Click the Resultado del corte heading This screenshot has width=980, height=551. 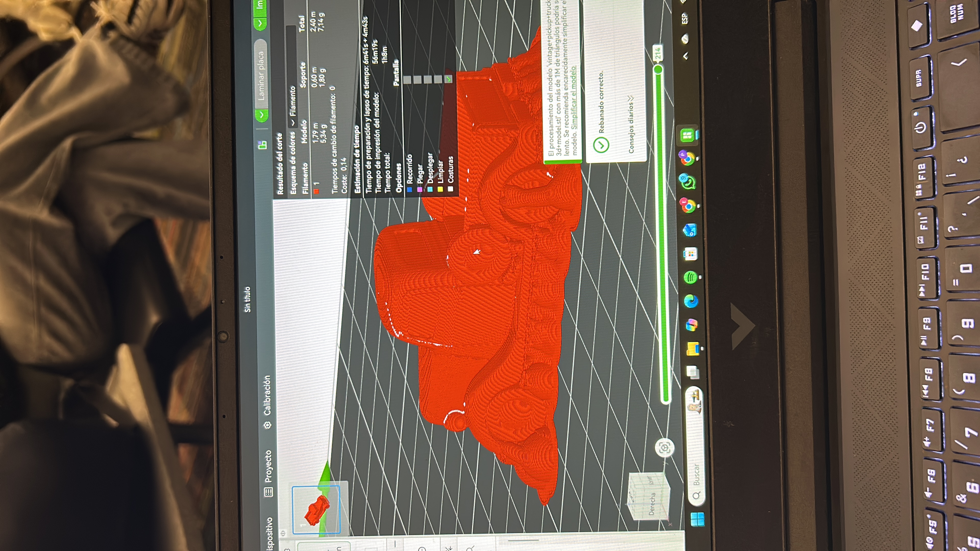(280, 164)
